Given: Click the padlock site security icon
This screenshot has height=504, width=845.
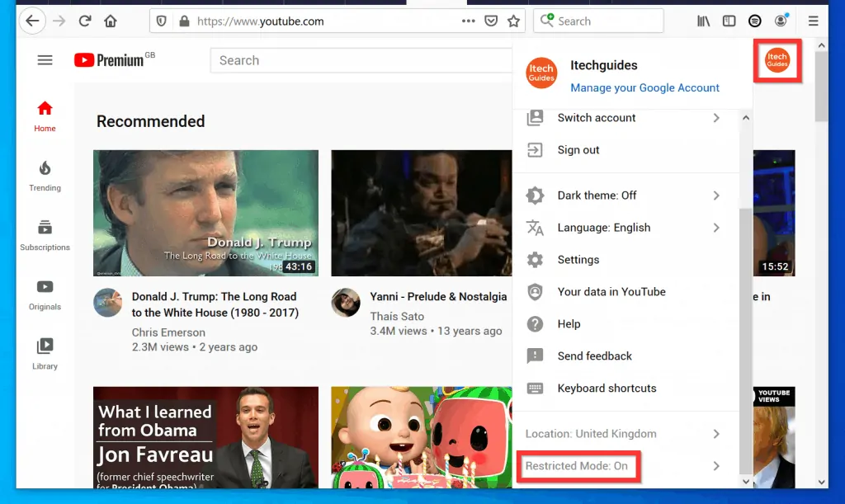Looking at the screenshot, I should coord(184,21).
